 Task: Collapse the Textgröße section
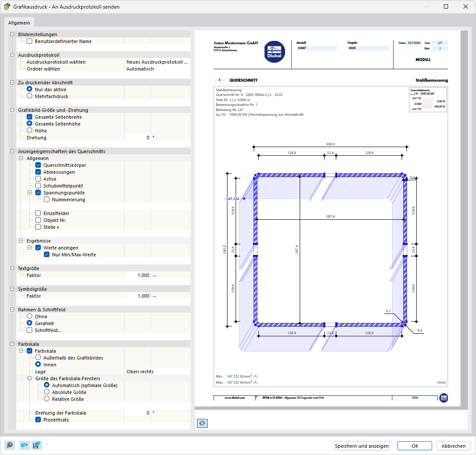tap(12, 268)
